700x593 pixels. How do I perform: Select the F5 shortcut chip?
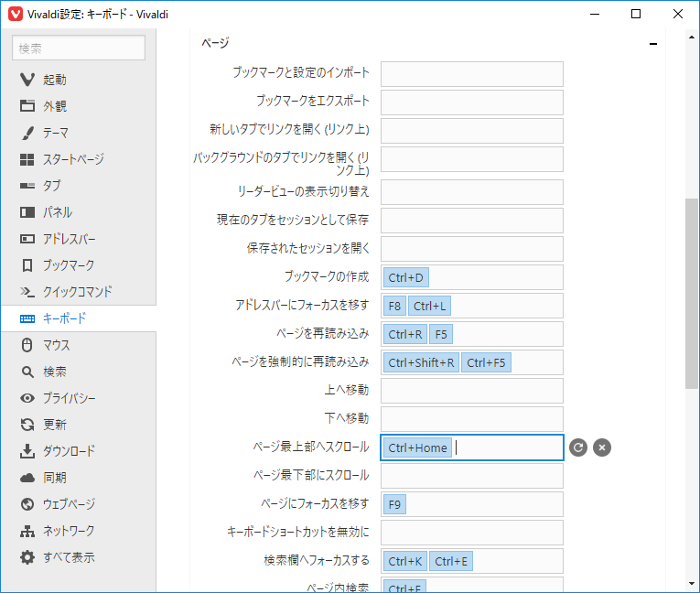441,334
